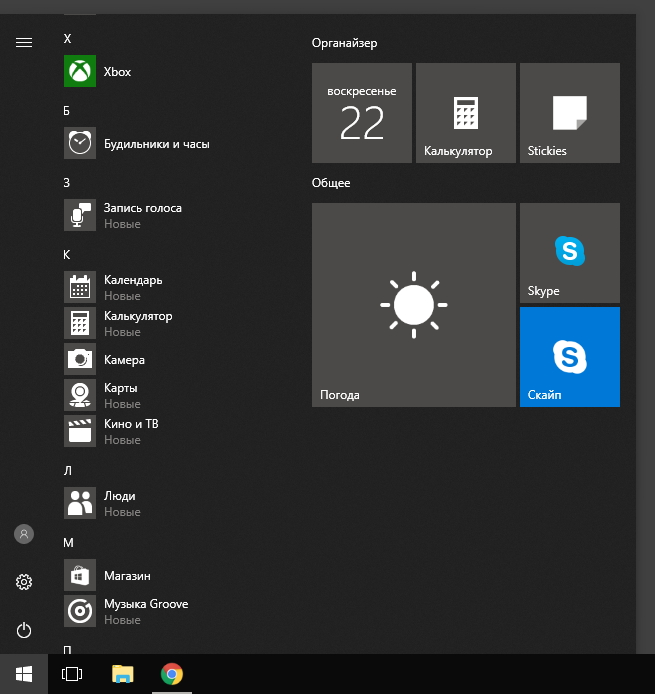Select the Карты text label
Screen dimensions: 655x694
point(120,388)
